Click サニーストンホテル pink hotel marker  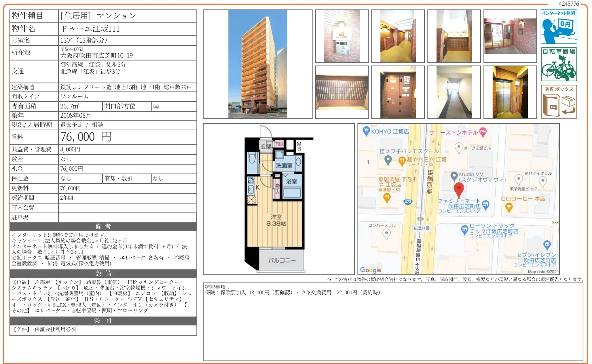pos(483,132)
